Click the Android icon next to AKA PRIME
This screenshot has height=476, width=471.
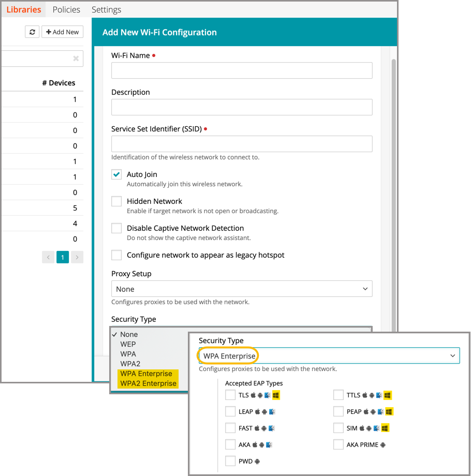[383, 445]
